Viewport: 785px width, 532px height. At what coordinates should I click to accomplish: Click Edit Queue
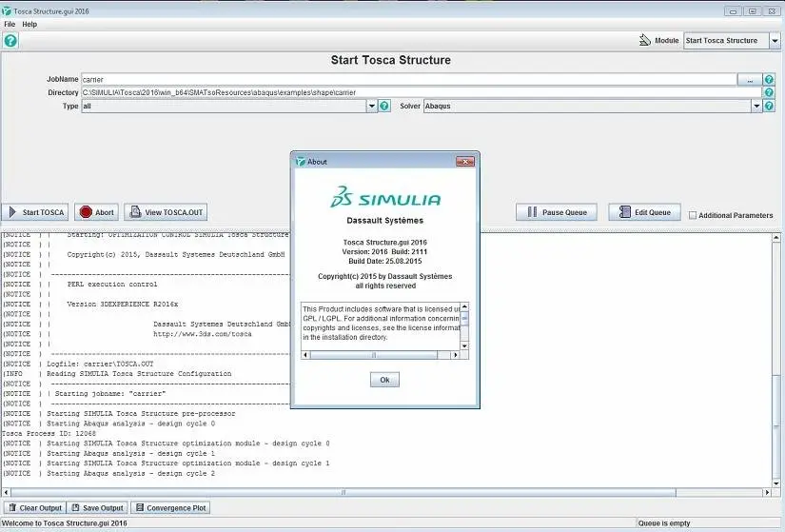point(644,212)
